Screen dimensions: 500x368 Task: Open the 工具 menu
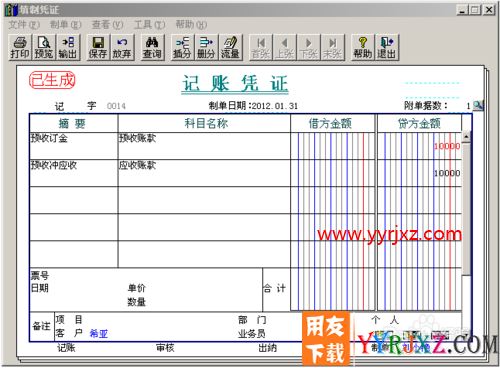point(149,24)
